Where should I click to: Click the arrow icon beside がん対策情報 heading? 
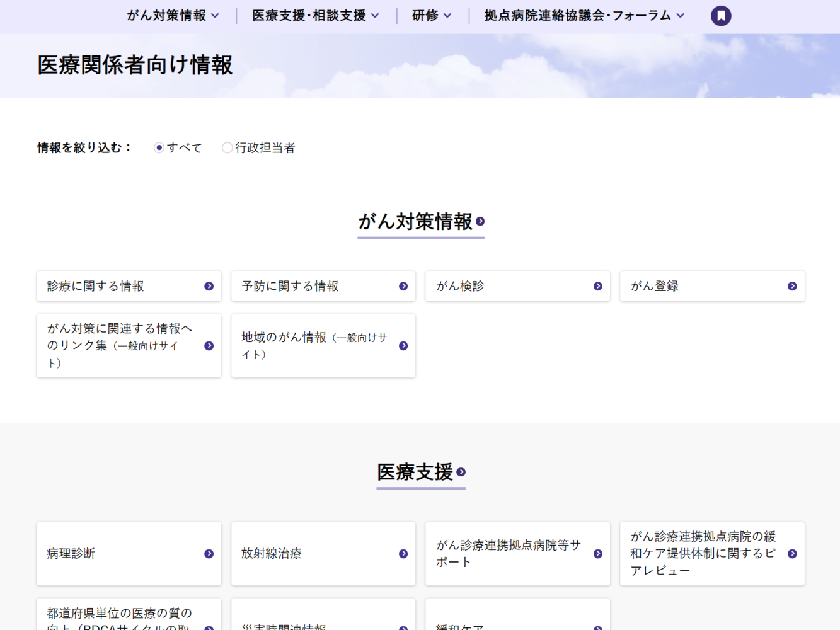pyautogui.click(x=480, y=221)
